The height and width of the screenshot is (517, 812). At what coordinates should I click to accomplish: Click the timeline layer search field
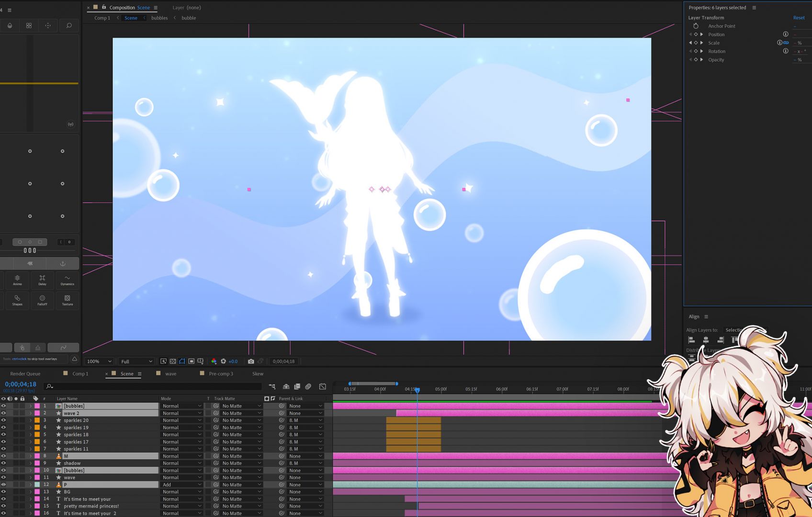(153, 386)
